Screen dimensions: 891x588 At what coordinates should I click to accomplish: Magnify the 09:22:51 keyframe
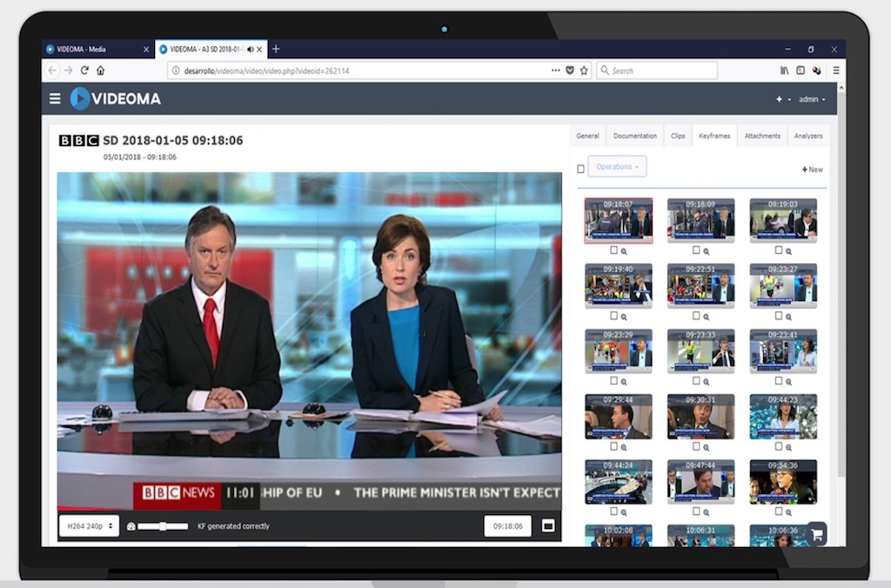click(707, 317)
